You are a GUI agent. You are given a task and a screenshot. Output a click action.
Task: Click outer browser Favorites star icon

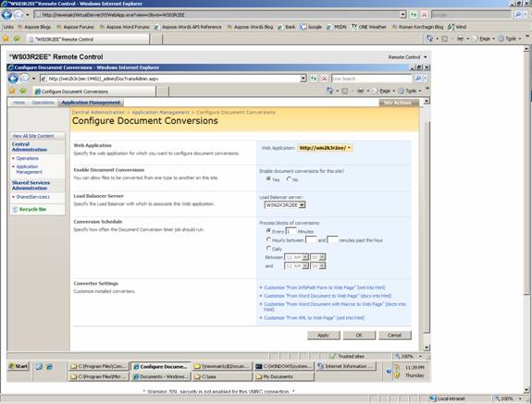6,39
